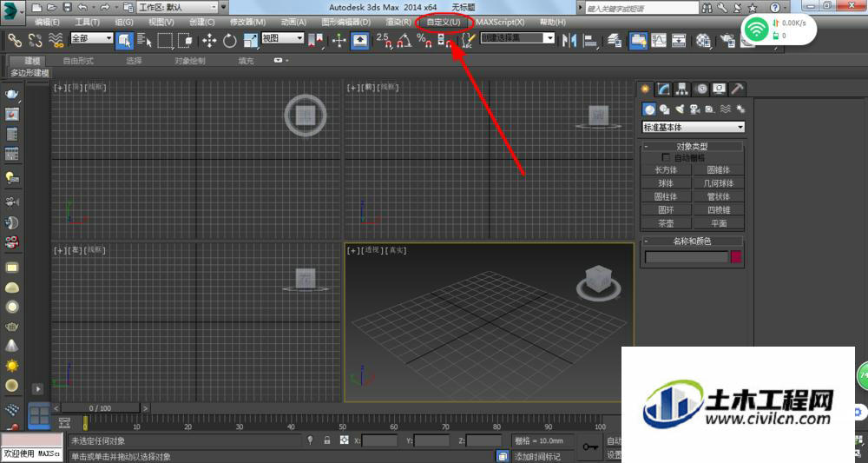Open the Material Editor icon
Screen dimensions: 868x463
pos(704,41)
